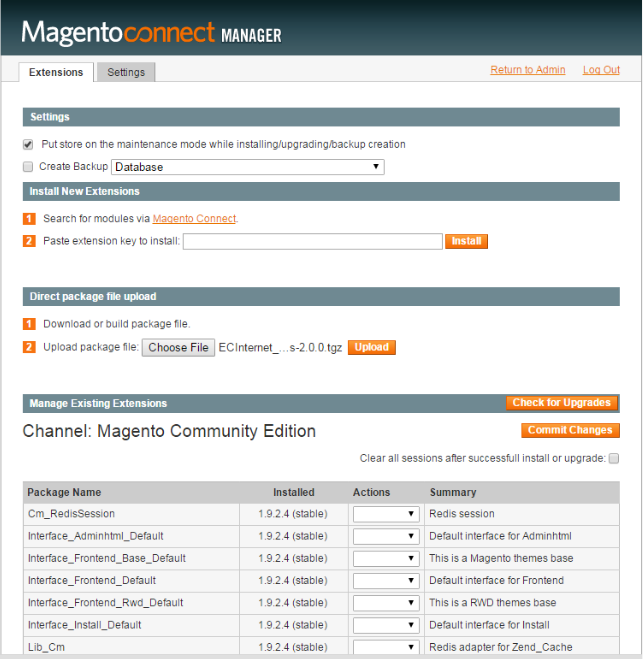Click 'Default interface for Install' summary
The height and width of the screenshot is (659, 643).
pos(489,625)
